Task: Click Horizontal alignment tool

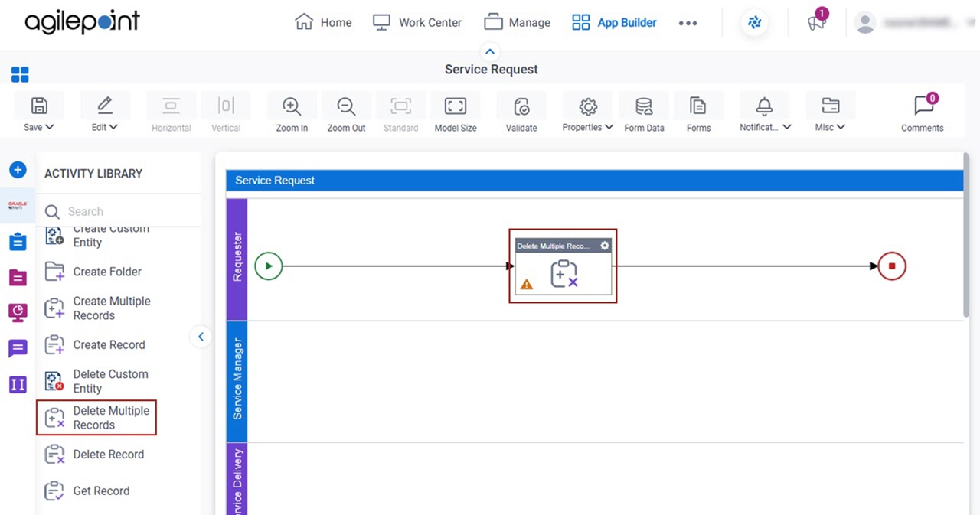Action: (171, 113)
